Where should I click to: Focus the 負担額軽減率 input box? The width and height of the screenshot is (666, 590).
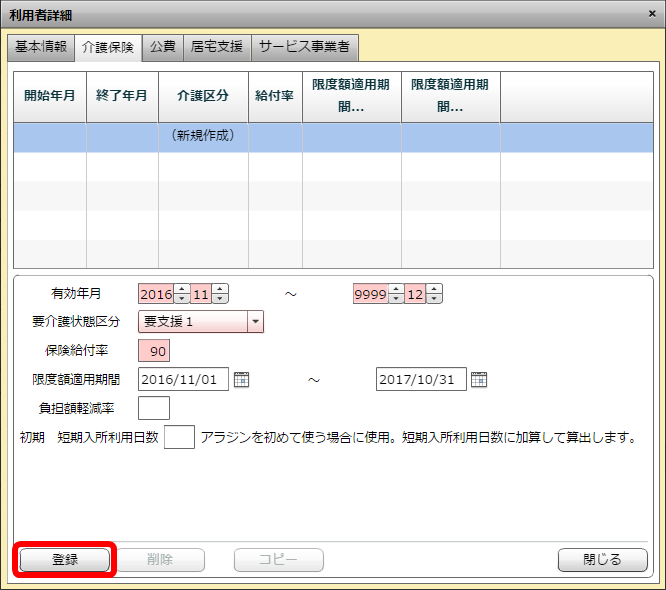tap(154, 408)
